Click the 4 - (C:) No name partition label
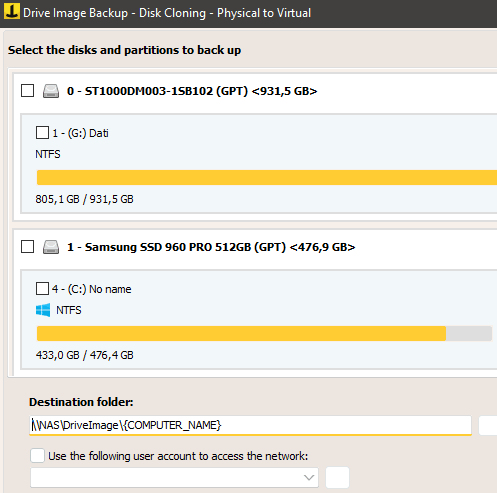 [92, 289]
